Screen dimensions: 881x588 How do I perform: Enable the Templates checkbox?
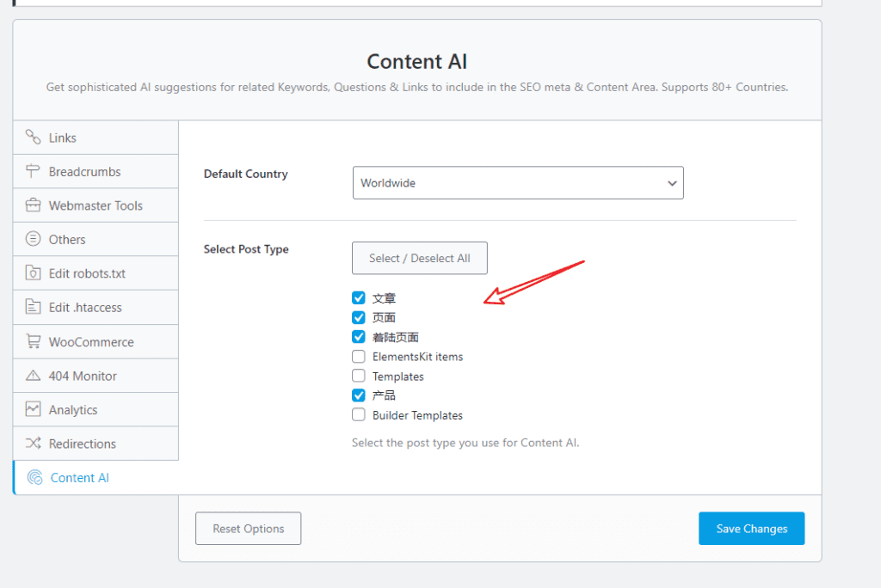point(359,376)
